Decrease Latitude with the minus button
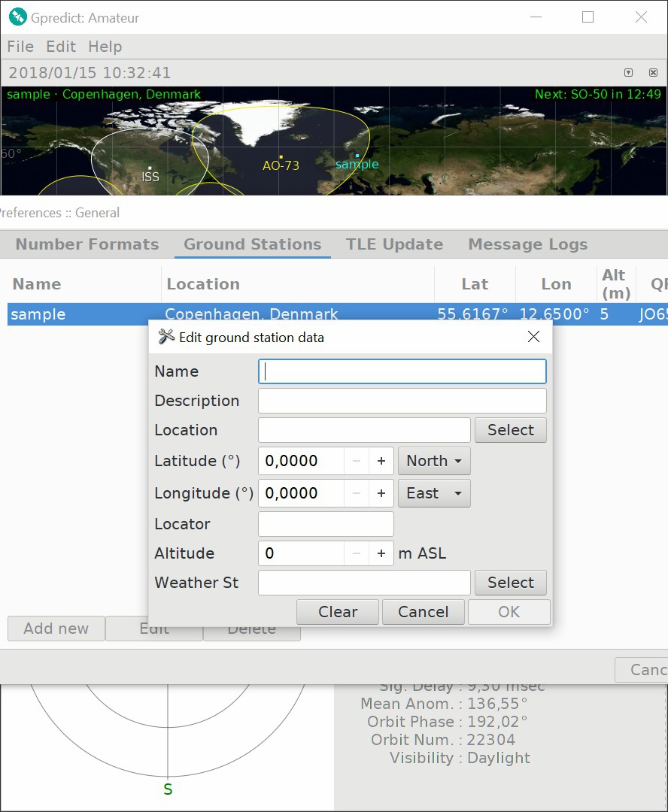This screenshot has height=812, width=668. coord(357,461)
